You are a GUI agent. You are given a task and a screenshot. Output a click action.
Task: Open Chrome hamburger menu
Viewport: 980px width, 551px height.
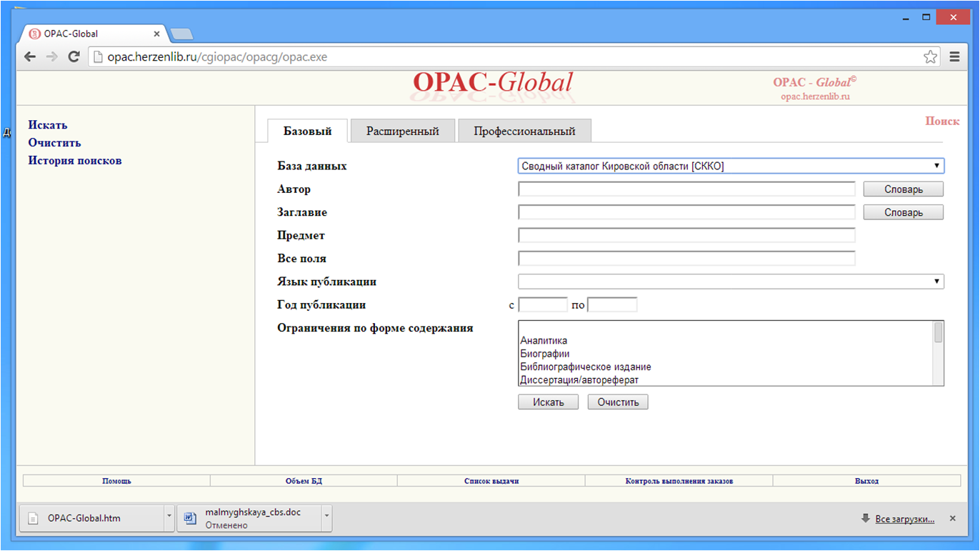[954, 57]
